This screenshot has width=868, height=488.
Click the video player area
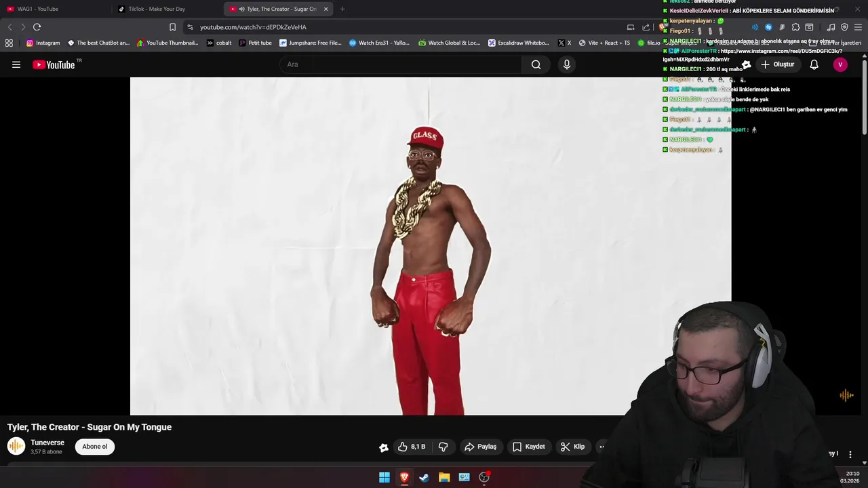[431, 246]
